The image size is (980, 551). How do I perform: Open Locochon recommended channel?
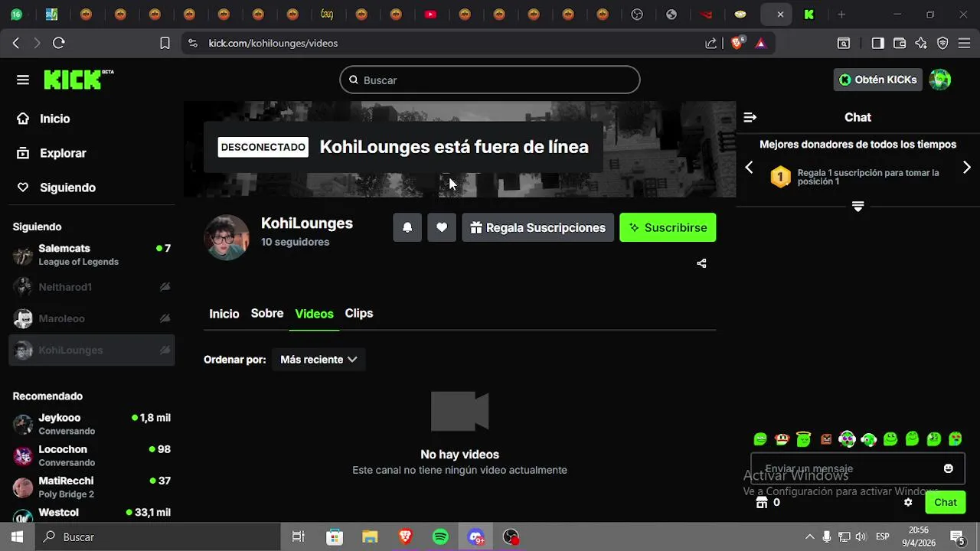pyautogui.click(x=92, y=455)
